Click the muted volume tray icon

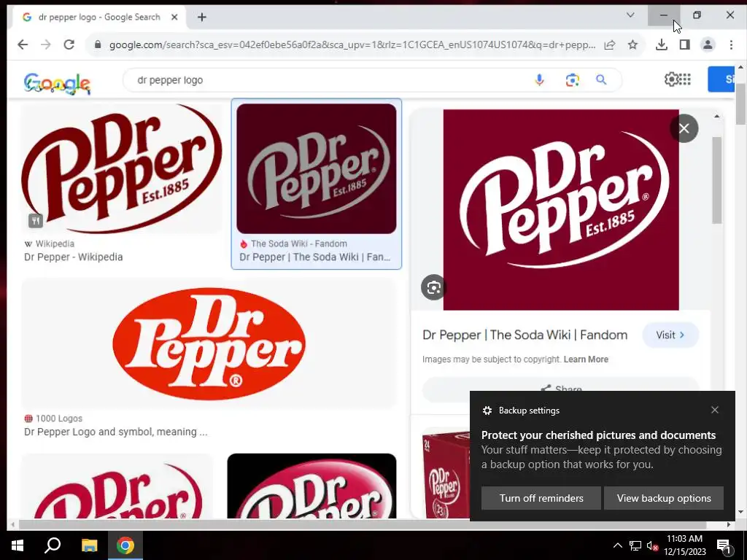(x=652, y=545)
